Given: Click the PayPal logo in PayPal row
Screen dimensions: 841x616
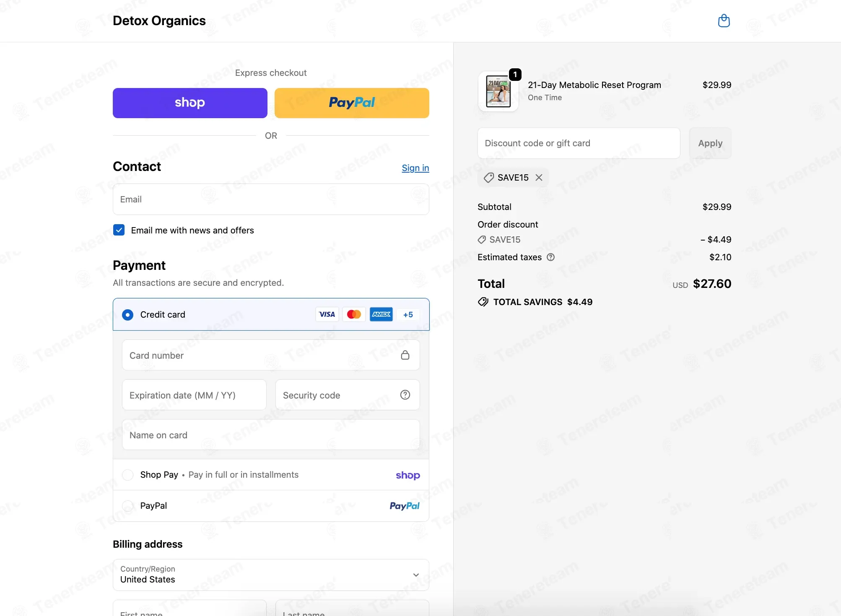Looking at the screenshot, I should click(405, 506).
